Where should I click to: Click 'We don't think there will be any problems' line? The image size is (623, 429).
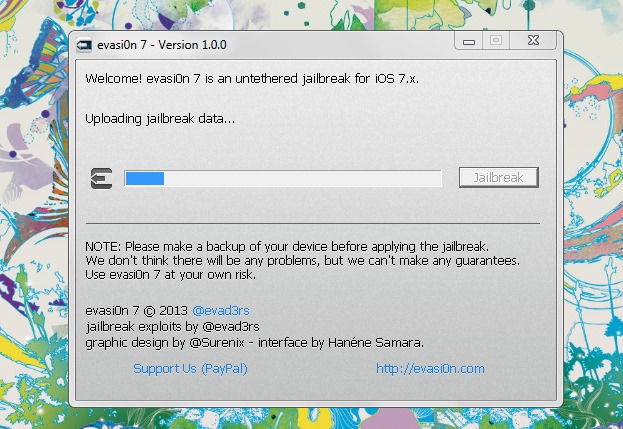click(x=302, y=261)
